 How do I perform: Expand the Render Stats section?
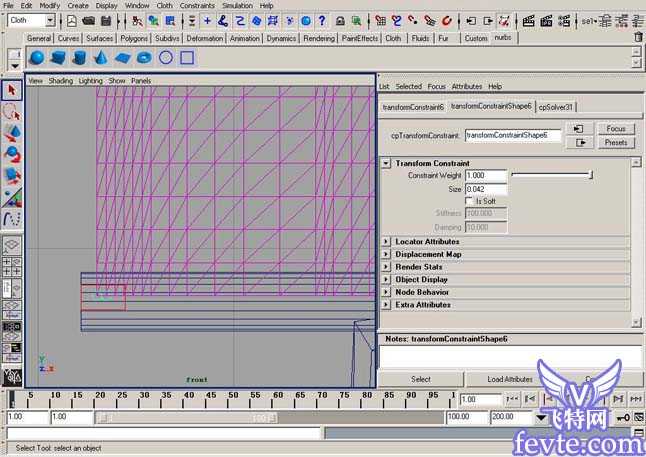[x=387, y=267]
